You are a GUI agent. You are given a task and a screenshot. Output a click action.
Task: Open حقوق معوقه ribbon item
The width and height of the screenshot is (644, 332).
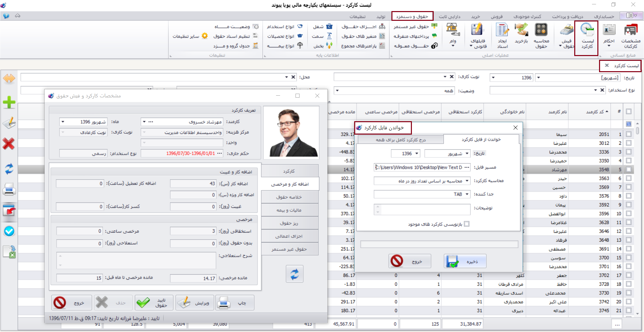point(415,46)
